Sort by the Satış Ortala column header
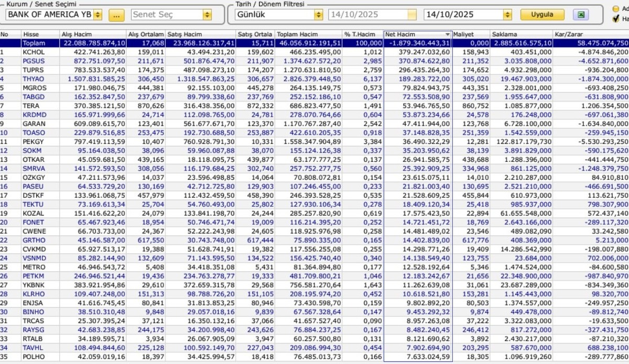This screenshot has width=629, height=364. (255, 35)
